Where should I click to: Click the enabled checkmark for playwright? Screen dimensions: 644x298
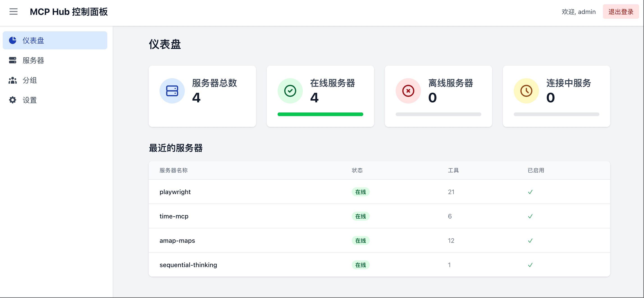click(x=530, y=192)
